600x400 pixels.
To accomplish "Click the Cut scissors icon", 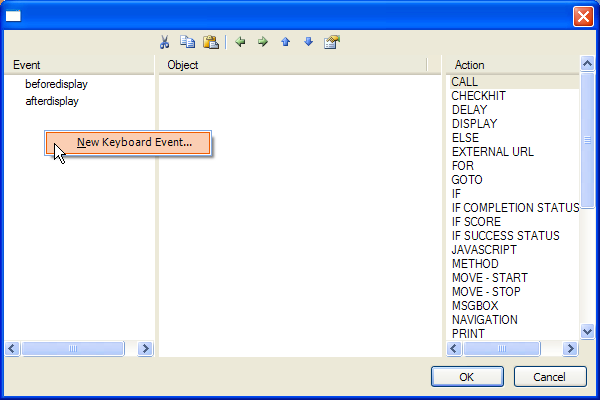I will pyautogui.click(x=165, y=42).
